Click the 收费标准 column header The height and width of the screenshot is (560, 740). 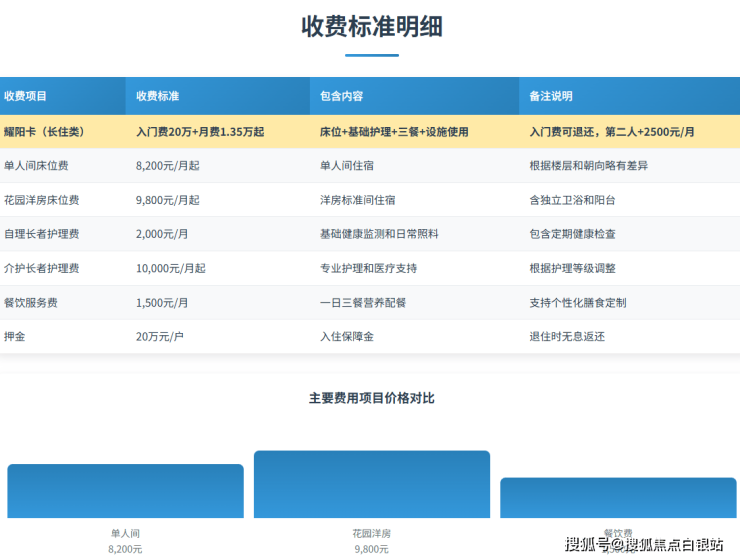coord(158,97)
